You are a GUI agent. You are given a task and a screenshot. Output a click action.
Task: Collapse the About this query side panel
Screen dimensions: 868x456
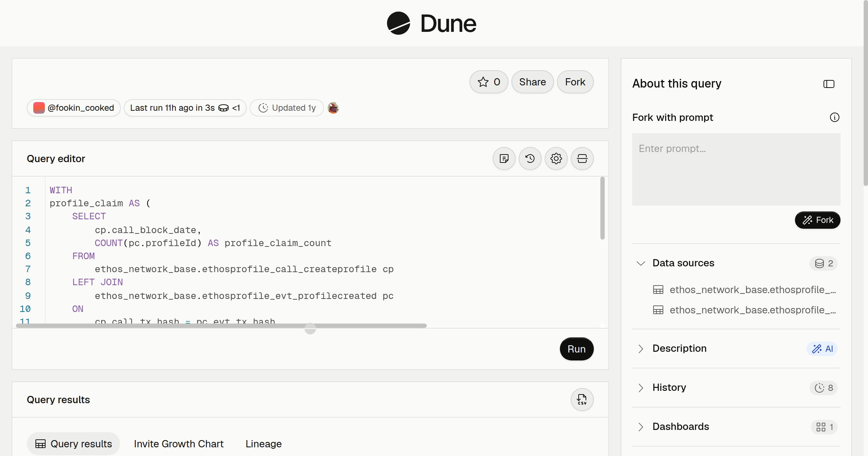tap(829, 84)
